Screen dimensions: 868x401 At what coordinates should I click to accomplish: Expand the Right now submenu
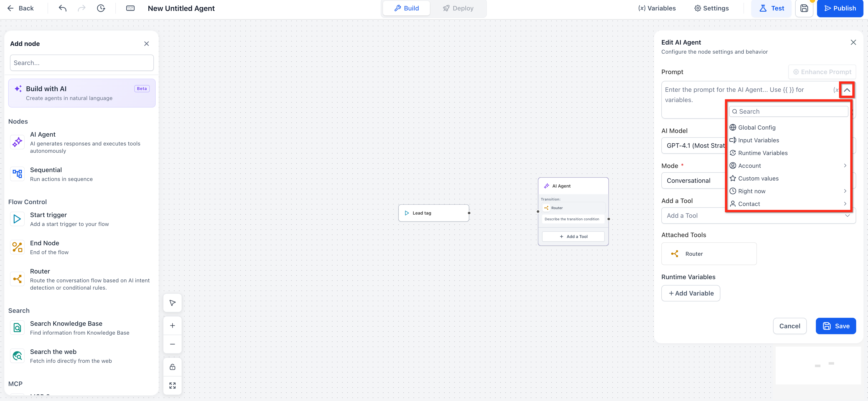(788, 191)
